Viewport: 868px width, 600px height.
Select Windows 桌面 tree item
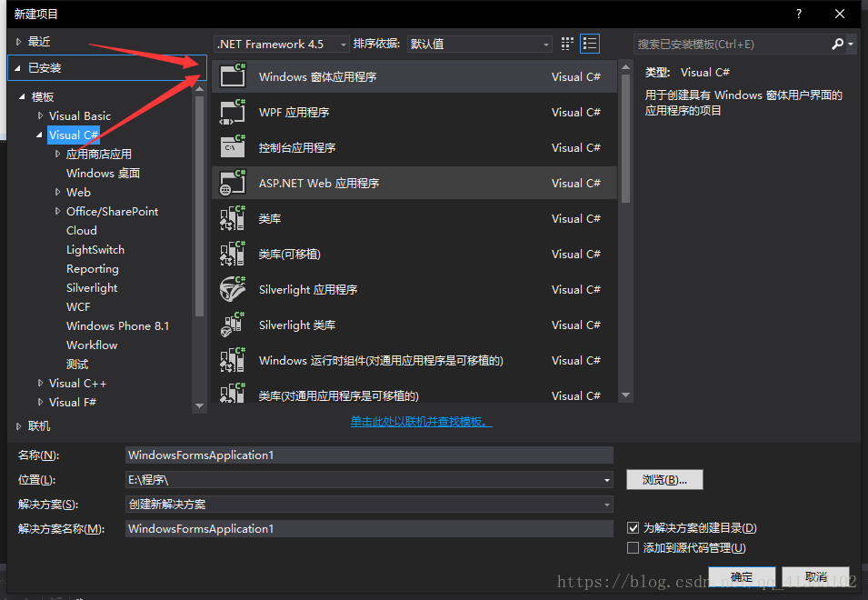click(103, 174)
